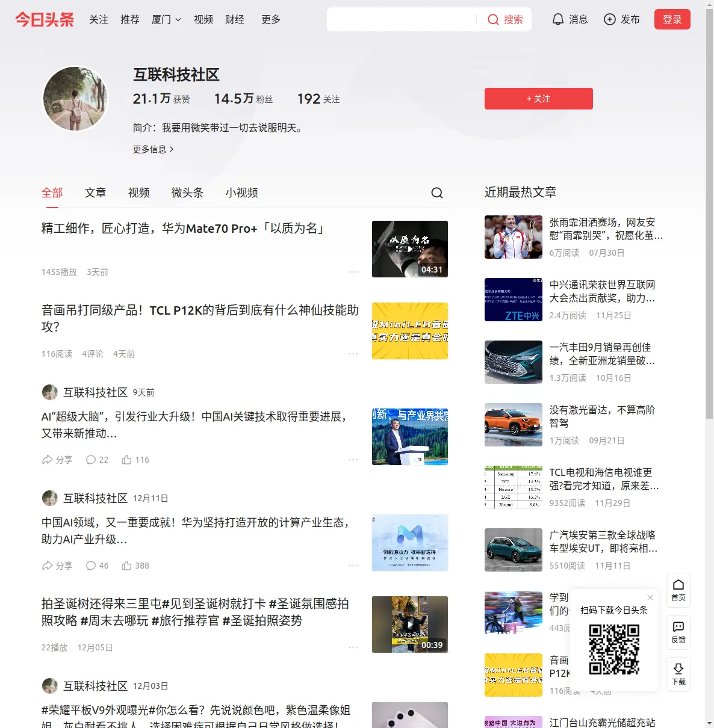Open hot article 江门台山充霸光储超充站
The height and width of the screenshot is (728, 714).
603,723
